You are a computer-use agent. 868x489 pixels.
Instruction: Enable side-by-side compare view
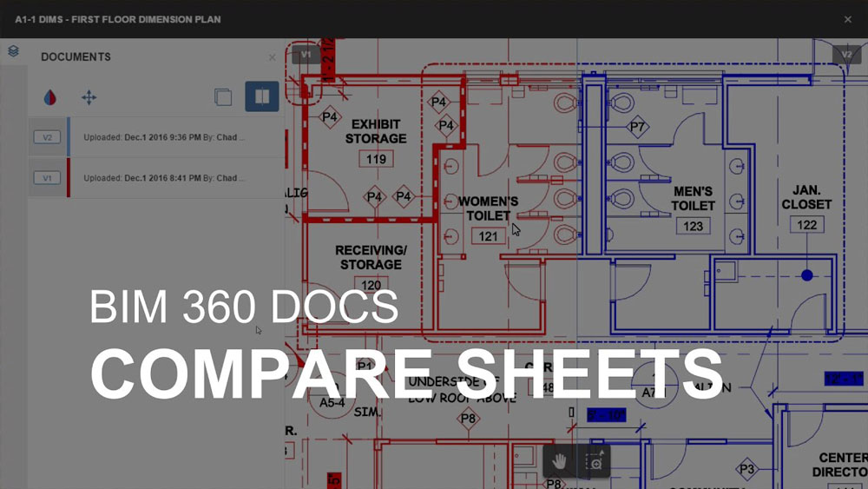pyautogui.click(x=261, y=96)
